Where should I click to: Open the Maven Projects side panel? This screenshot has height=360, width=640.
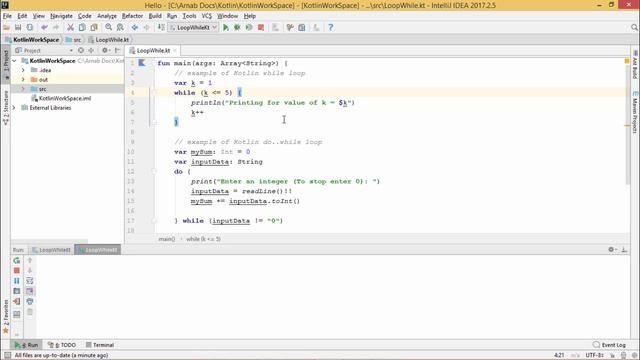coord(635,112)
